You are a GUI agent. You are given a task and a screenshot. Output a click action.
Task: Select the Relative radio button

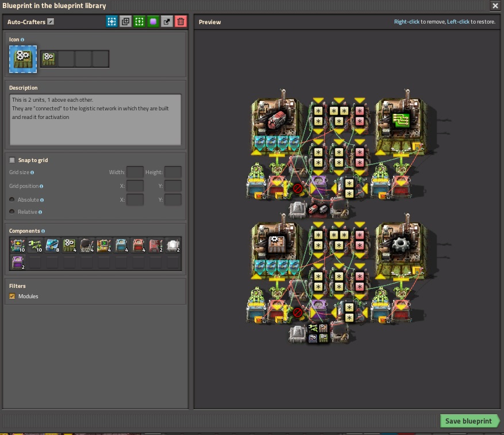(x=12, y=212)
